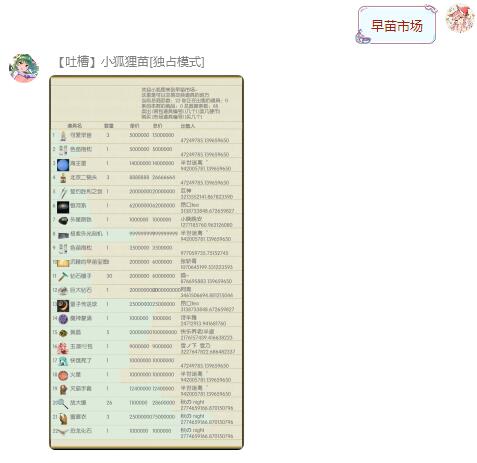Click the 道具名 column header
Screen dimensions: 477x463
coord(75,126)
